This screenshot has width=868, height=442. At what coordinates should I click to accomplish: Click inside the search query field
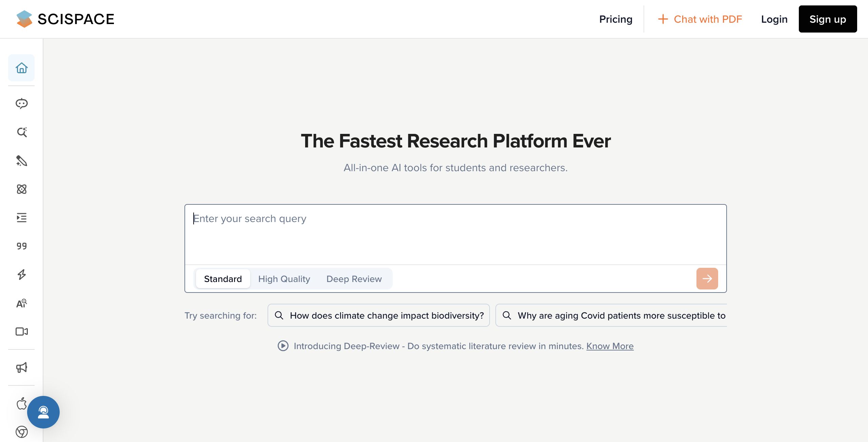pyautogui.click(x=455, y=235)
